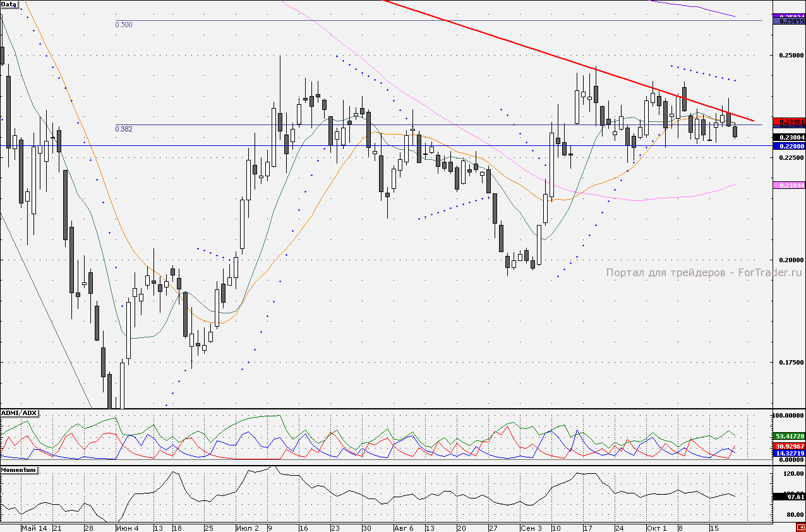Select the red descending trendline
This screenshot has height=532, width=806.
568,61
